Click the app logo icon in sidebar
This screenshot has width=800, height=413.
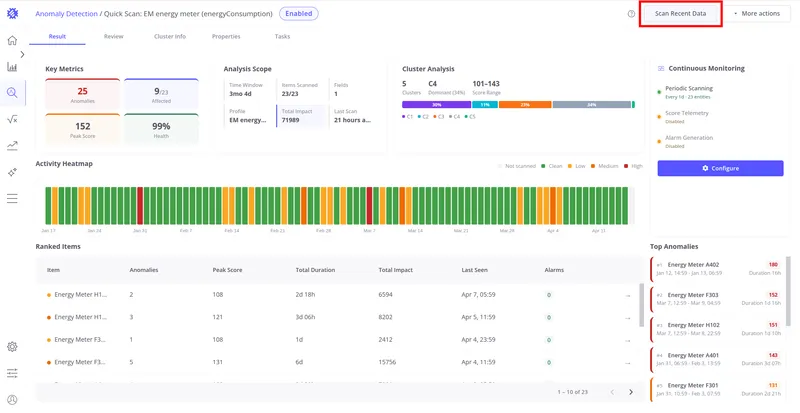point(12,14)
